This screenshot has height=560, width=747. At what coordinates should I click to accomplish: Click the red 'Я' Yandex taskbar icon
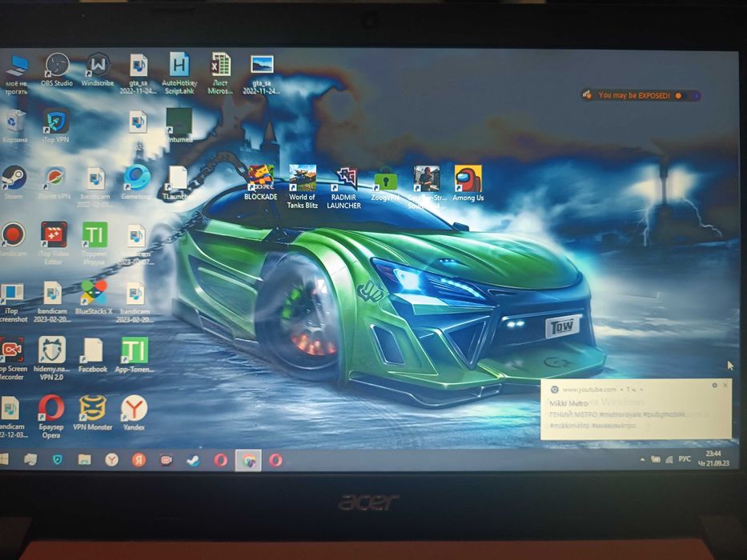click(x=139, y=460)
